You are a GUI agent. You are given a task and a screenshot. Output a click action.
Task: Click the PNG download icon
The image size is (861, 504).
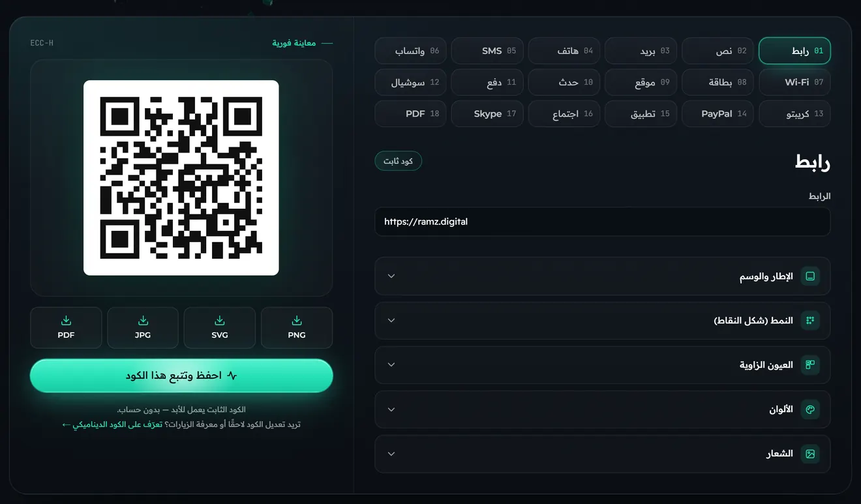(297, 320)
